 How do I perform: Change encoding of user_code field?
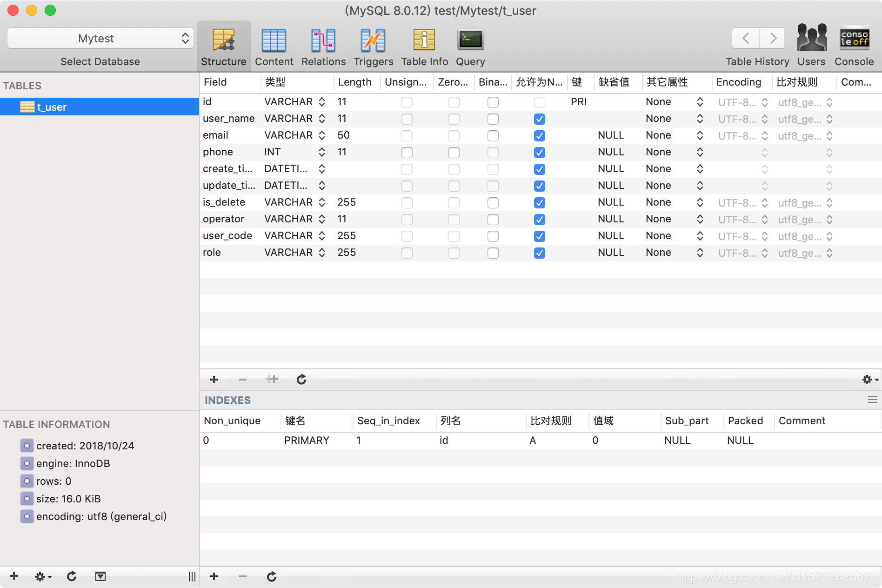(x=742, y=236)
